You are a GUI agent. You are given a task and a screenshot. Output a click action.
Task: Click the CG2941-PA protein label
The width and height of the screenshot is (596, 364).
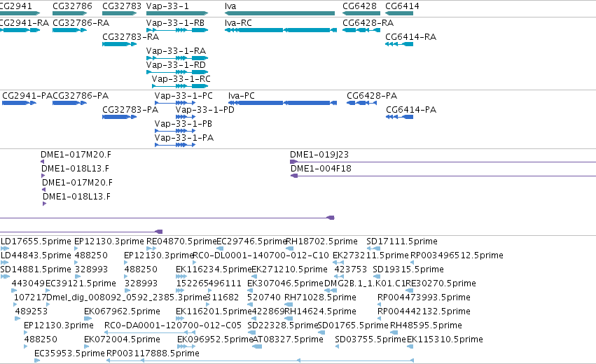(x=27, y=96)
